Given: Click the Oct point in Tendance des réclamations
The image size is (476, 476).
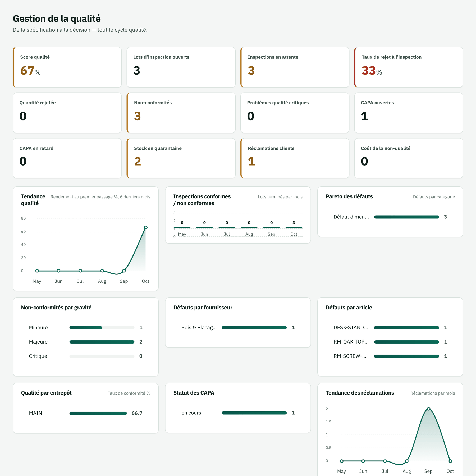Looking at the screenshot, I should coord(450,461).
